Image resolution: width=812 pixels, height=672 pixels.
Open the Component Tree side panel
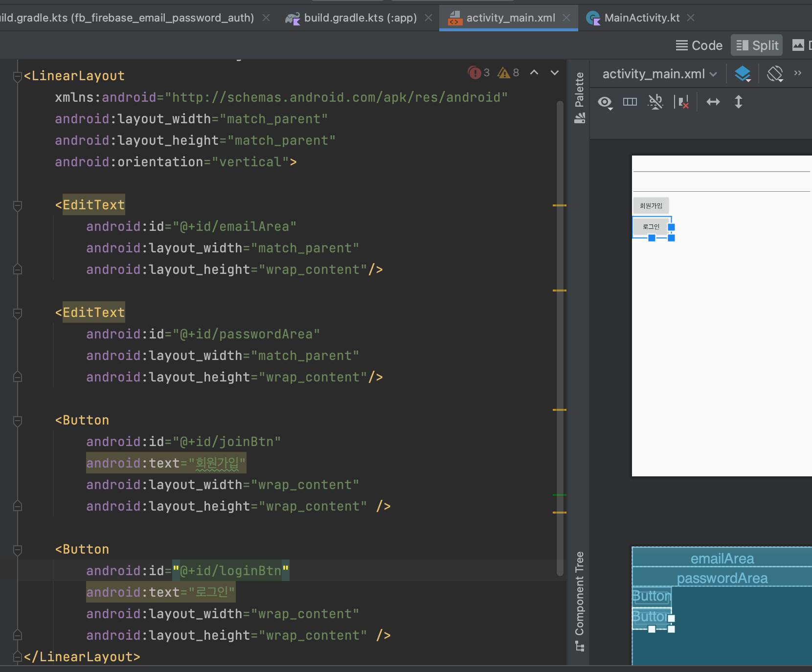(580, 601)
